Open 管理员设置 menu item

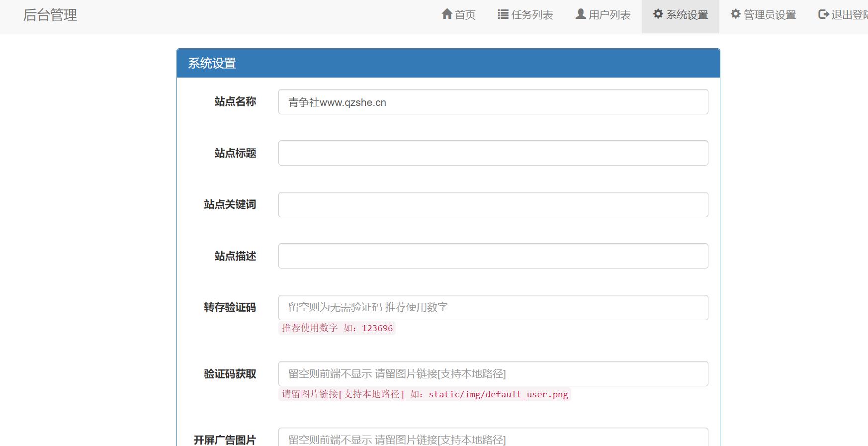[x=763, y=15]
